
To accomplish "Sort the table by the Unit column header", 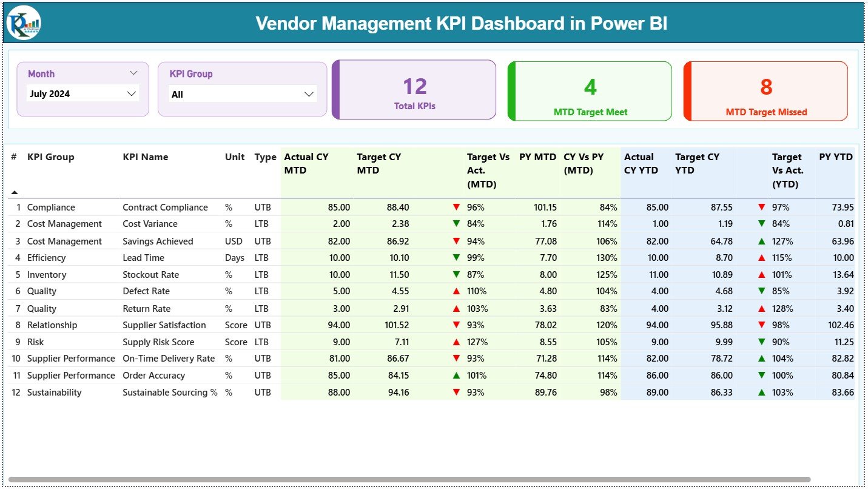I will [x=235, y=157].
